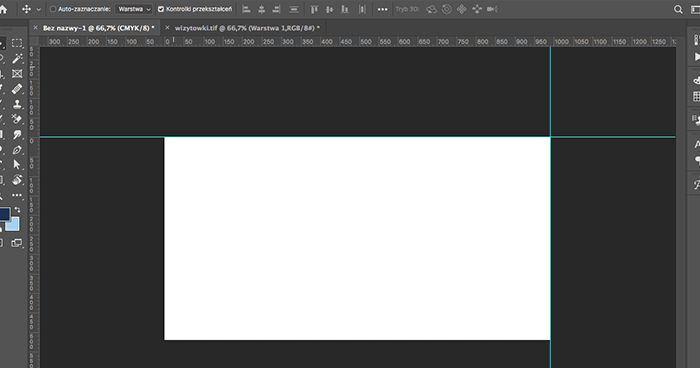Select the 3D orbit camera icon

point(431,9)
